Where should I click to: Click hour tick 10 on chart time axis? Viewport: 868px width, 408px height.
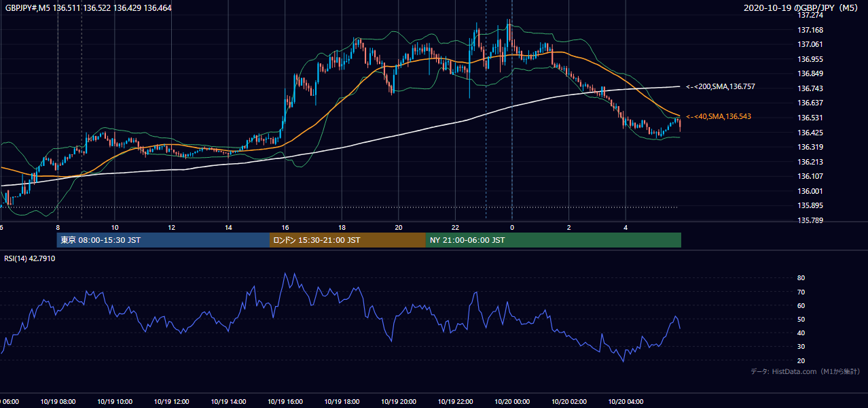[x=115, y=227]
